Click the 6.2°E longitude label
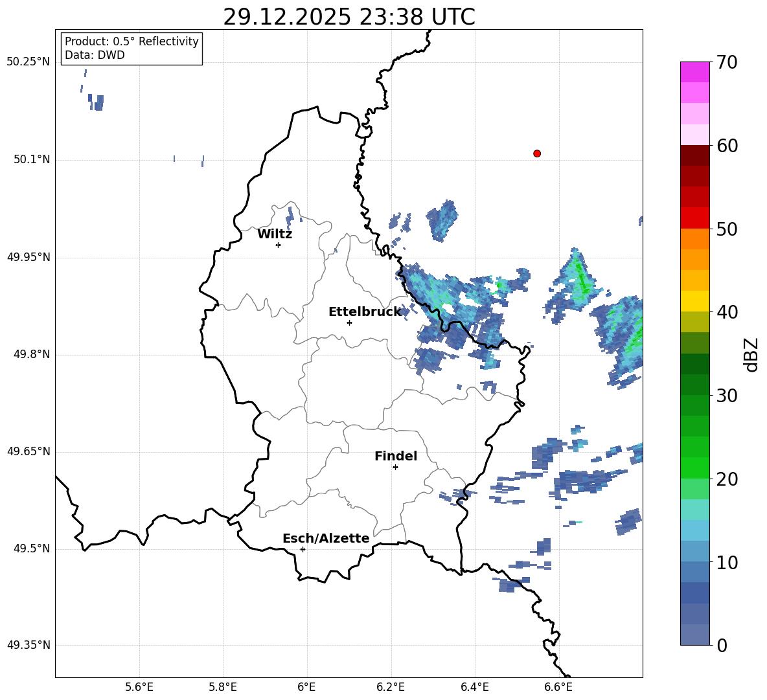The width and height of the screenshot is (767, 700). (391, 687)
